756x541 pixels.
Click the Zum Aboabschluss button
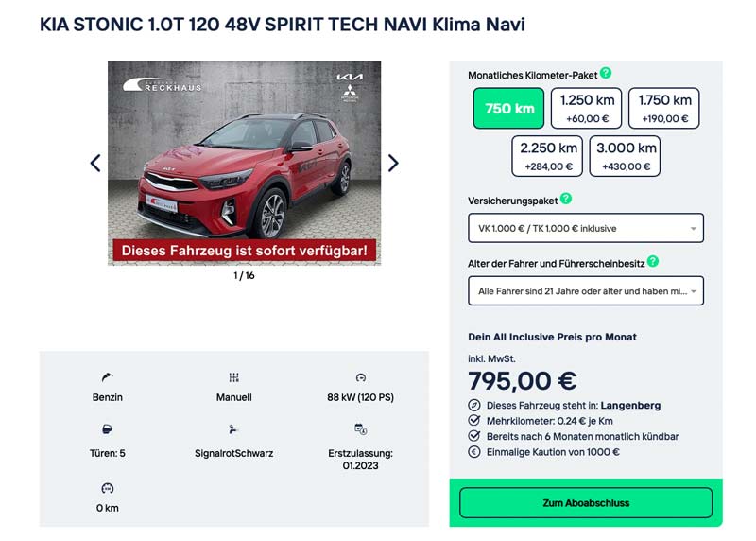coord(586,503)
